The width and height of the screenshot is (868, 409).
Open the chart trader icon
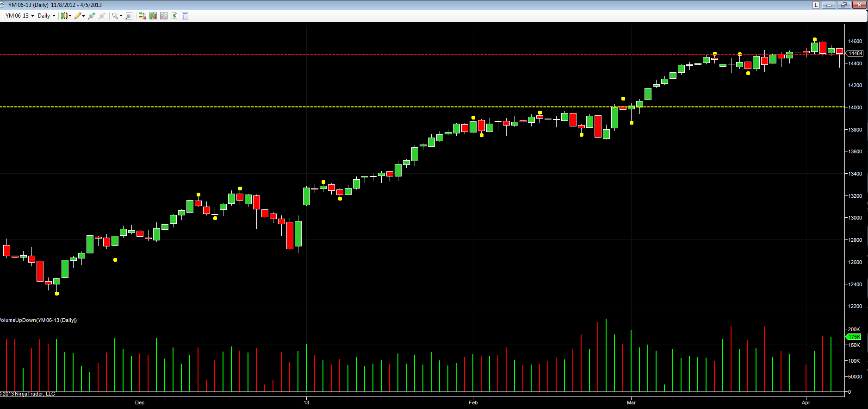(x=142, y=16)
